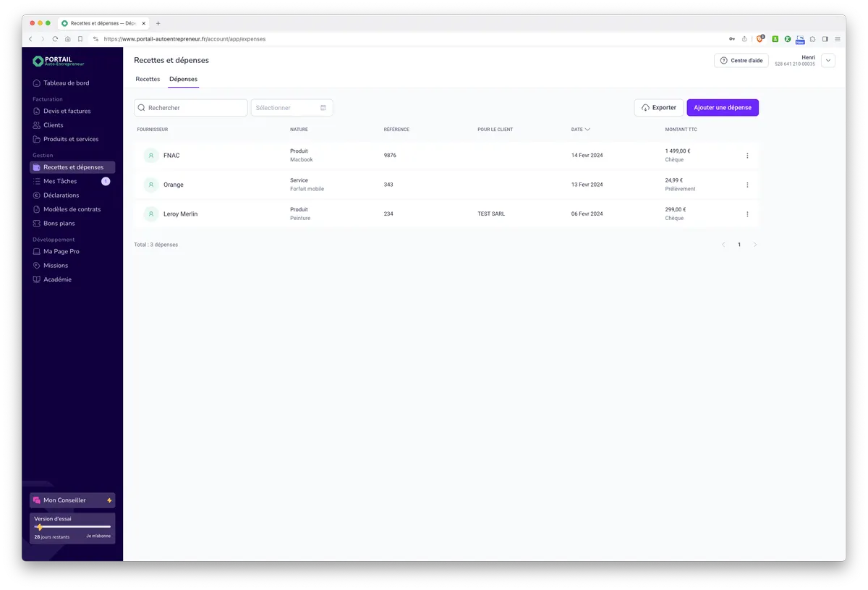868x590 pixels.
Task: Click the share icon in the address bar
Action: tap(744, 39)
